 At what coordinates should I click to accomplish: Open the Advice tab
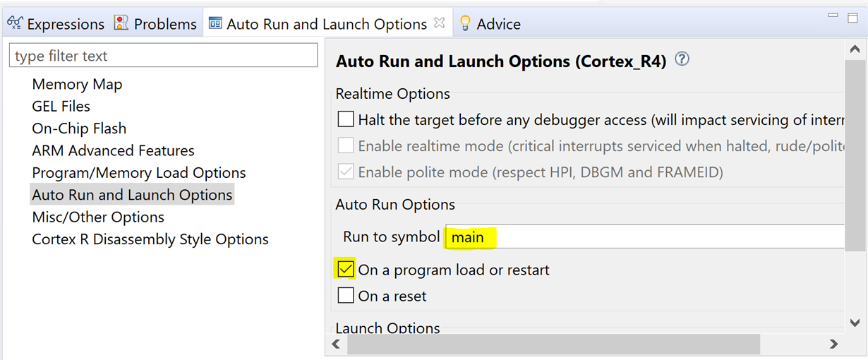pyautogui.click(x=498, y=24)
